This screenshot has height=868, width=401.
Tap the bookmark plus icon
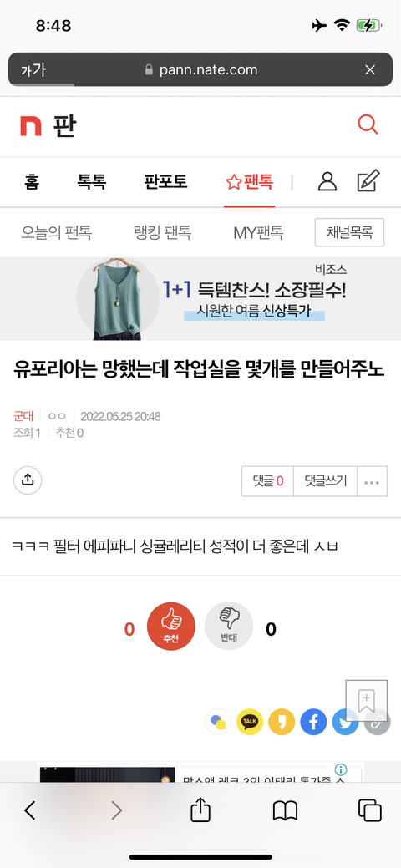pyautogui.click(x=366, y=700)
